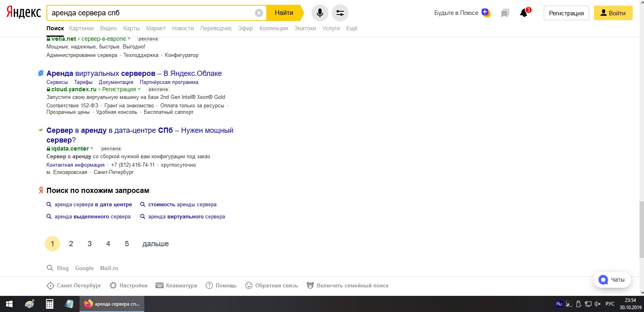Open advanced search filters icon
Image resolution: width=644 pixels, height=312 pixels.
[340, 13]
